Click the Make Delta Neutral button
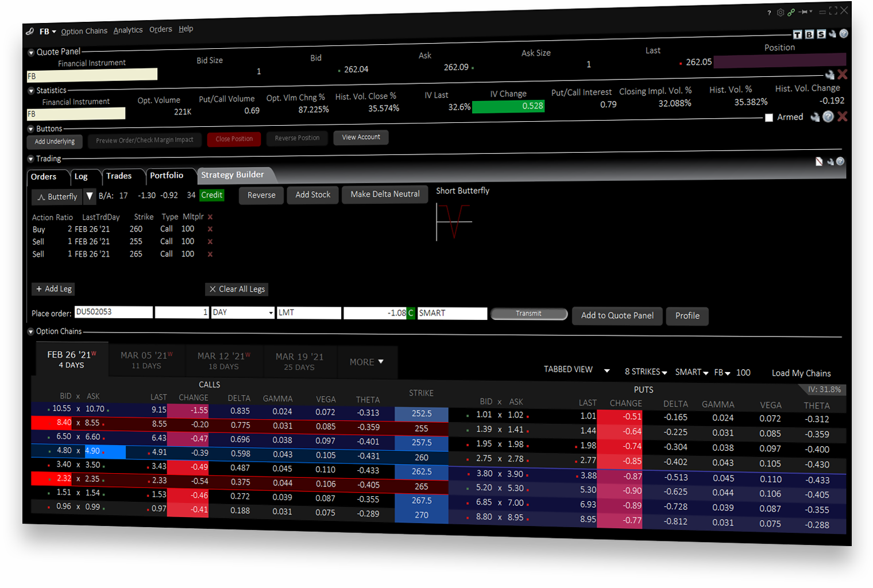Image resolution: width=873 pixels, height=588 pixels. point(385,194)
